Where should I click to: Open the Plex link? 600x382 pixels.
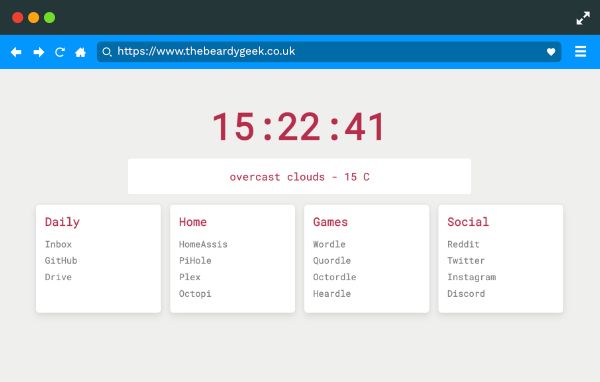click(190, 277)
